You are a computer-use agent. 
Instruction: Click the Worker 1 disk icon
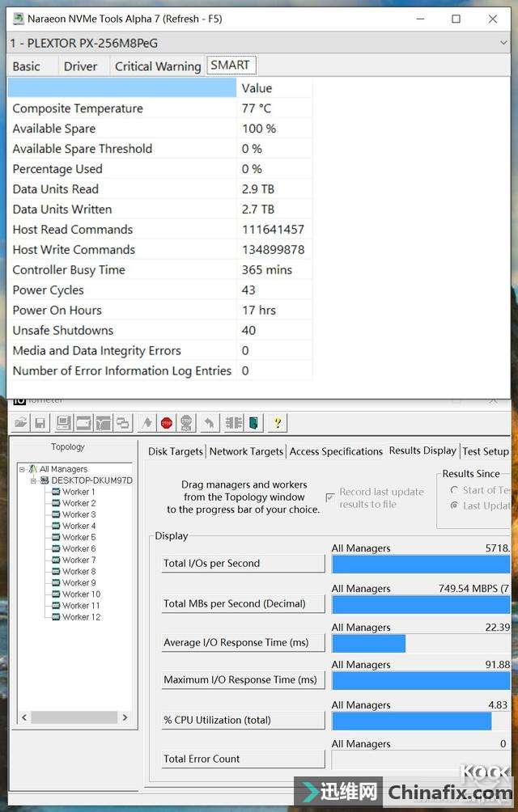pyautogui.click(x=56, y=492)
